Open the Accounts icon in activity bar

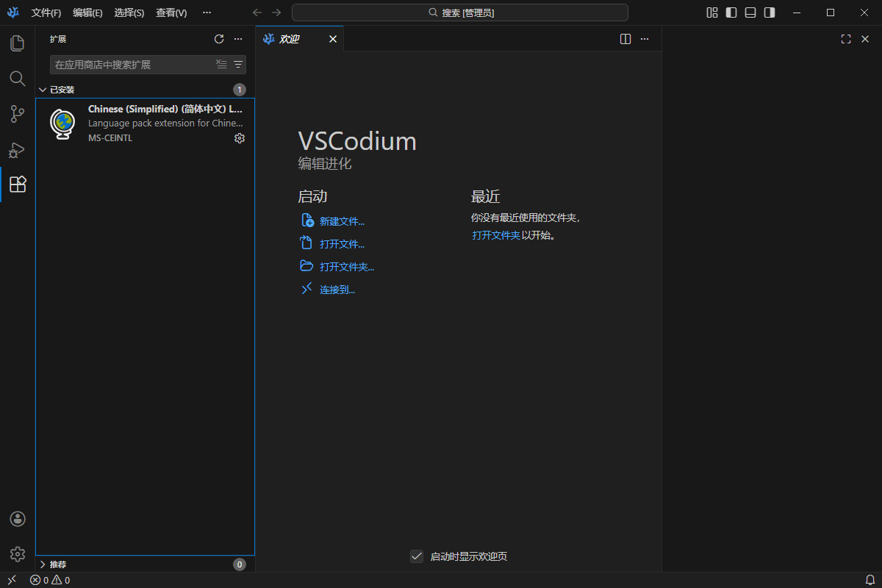pyautogui.click(x=17, y=518)
